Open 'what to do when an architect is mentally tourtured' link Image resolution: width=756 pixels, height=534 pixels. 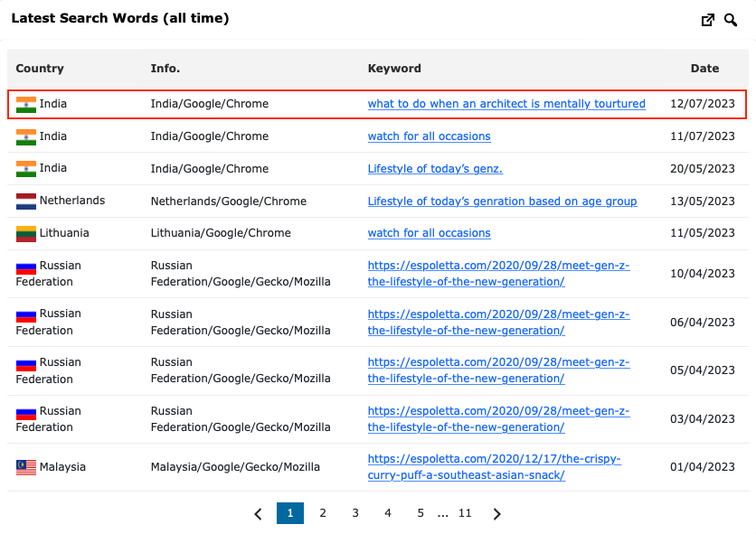point(506,104)
